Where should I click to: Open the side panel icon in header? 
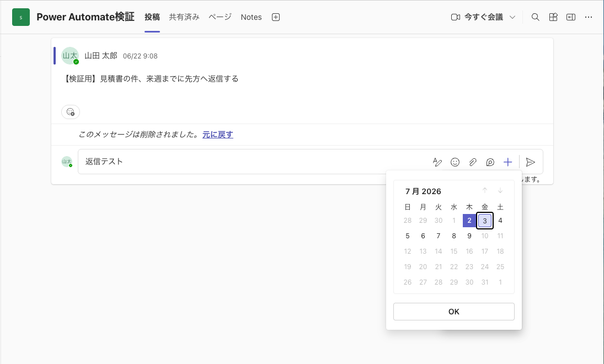571,17
